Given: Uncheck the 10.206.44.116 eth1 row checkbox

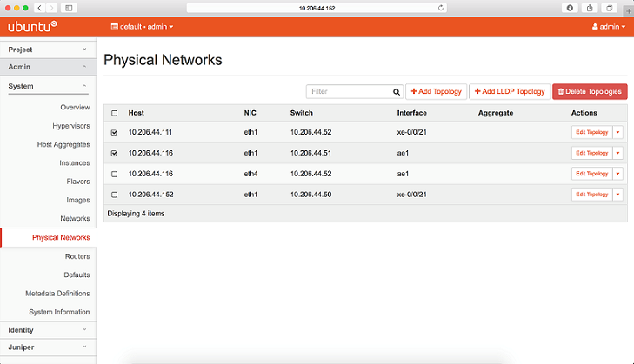Looking at the screenshot, I should pos(115,153).
